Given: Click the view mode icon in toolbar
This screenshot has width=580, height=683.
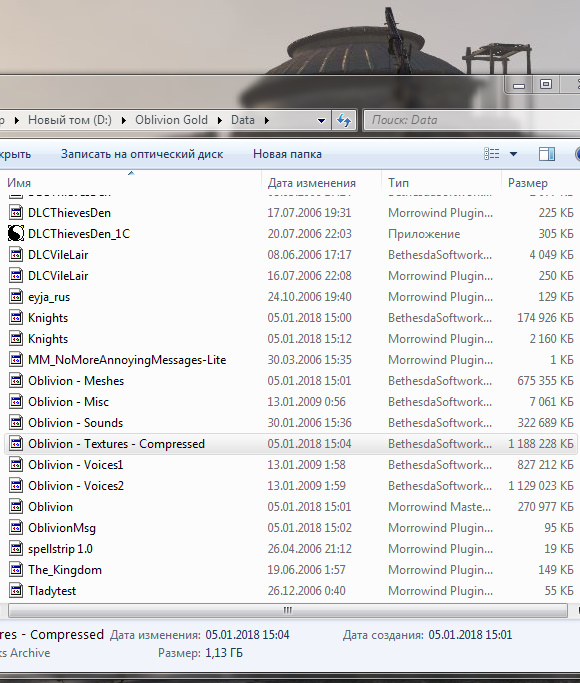Looking at the screenshot, I should coord(492,154).
